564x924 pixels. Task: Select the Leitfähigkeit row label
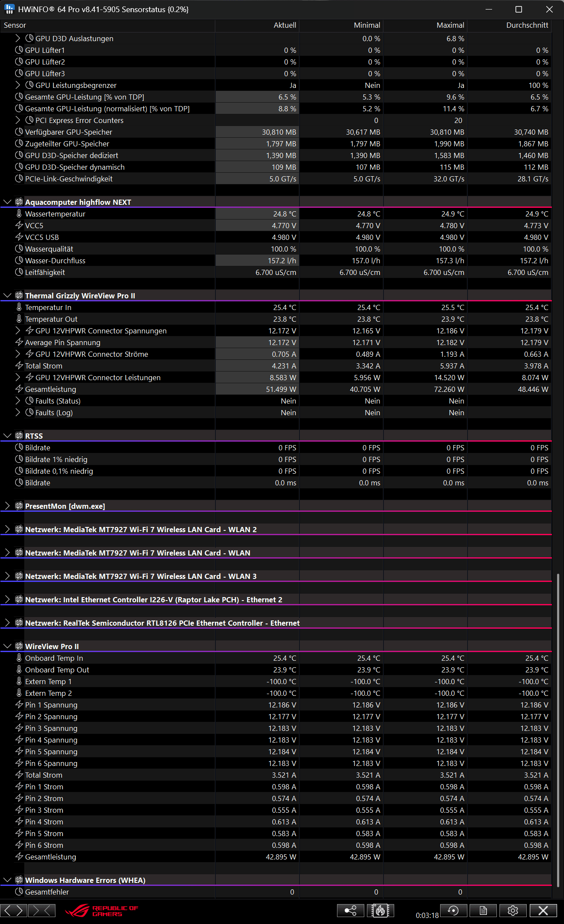coord(45,272)
